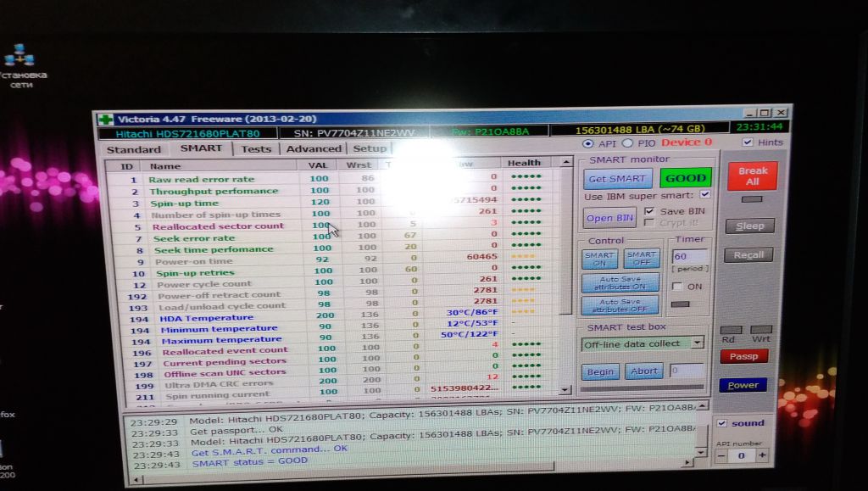Toggle the sound checkbox
Image resolution: width=868 pixels, height=491 pixels.
click(x=722, y=423)
